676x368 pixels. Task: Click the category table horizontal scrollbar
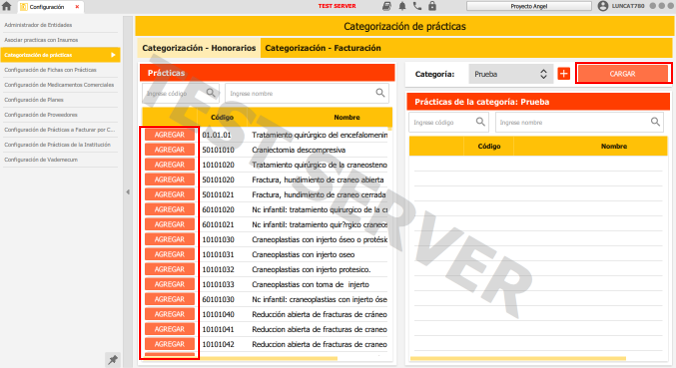[518, 358]
